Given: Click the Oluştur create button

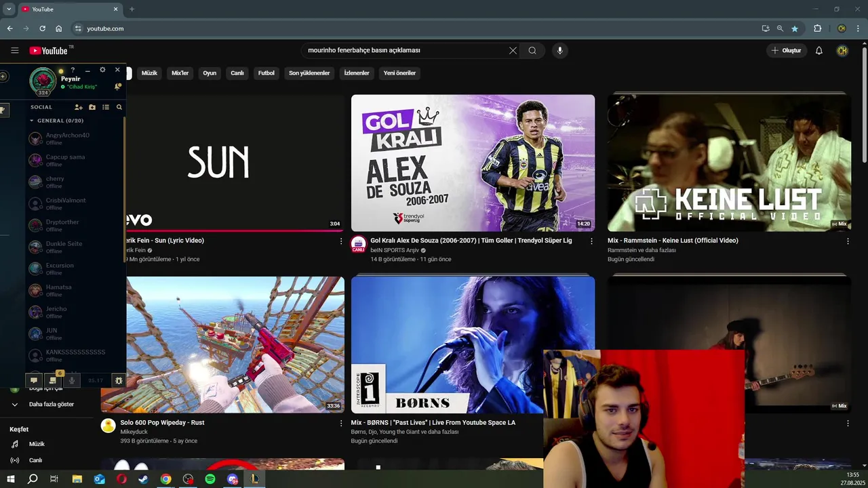Looking at the screenshot, I should tap(786, 50).
